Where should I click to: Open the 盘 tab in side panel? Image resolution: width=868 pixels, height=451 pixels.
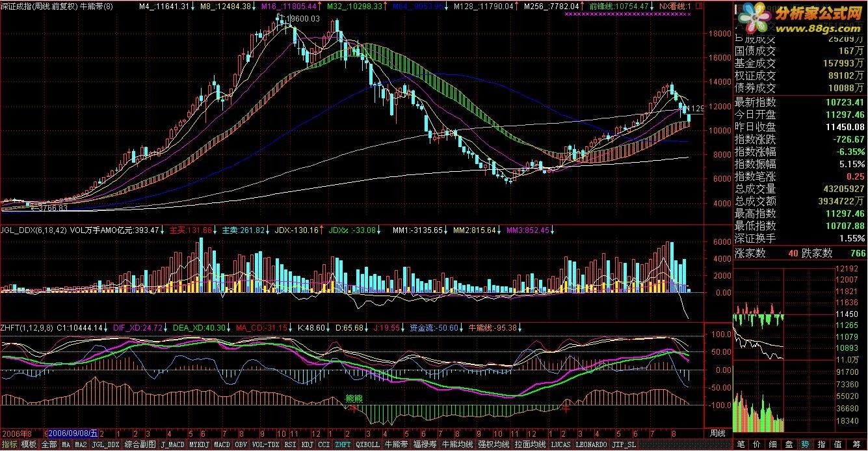788,444
